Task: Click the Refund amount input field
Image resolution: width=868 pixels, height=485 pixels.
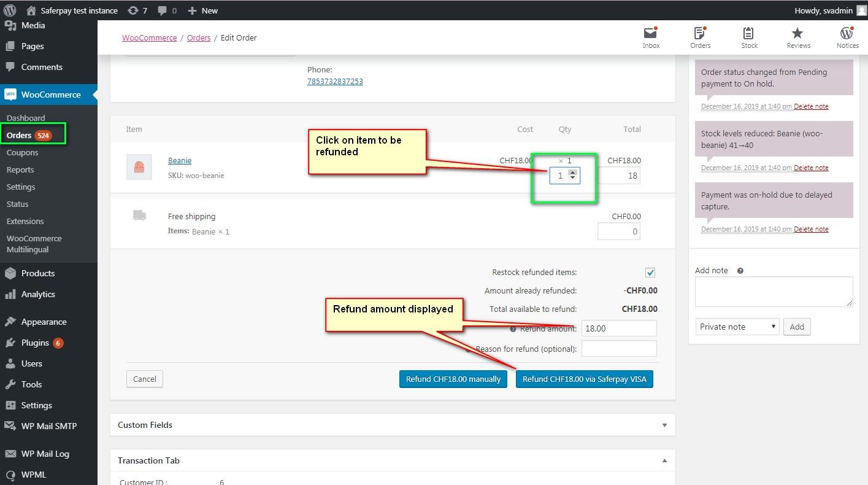Action: point(618,328)
